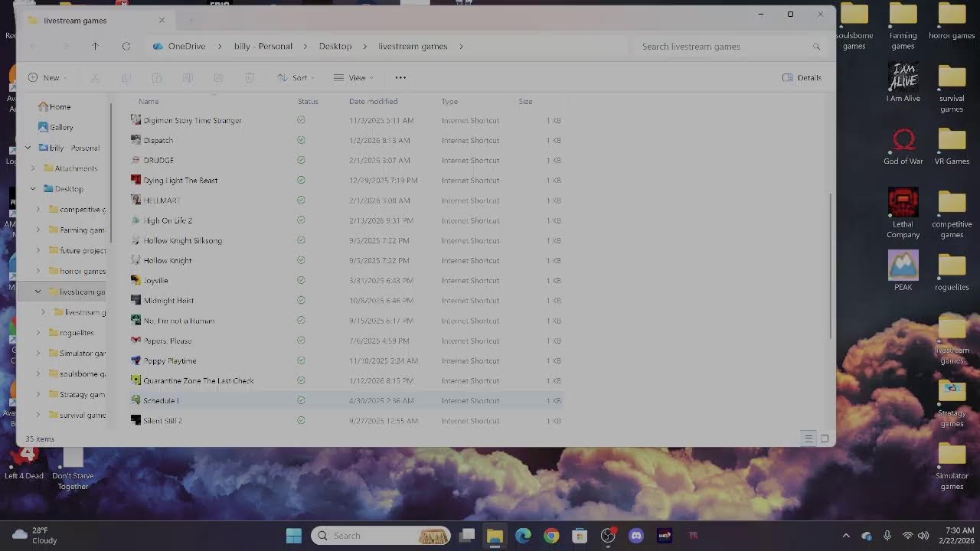Open the See more (...) toolbar menu
The image size is (980, 551).
point(400,78)
